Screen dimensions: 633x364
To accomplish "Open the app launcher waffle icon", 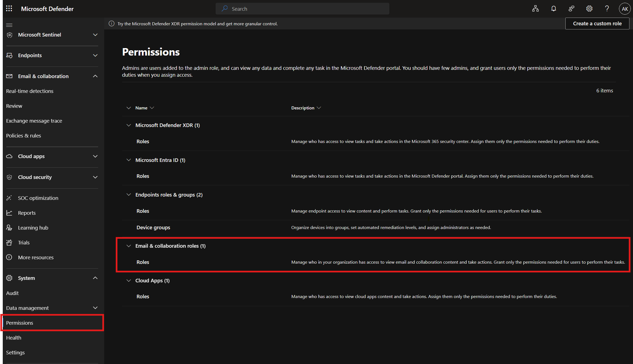I will [9, 9].
